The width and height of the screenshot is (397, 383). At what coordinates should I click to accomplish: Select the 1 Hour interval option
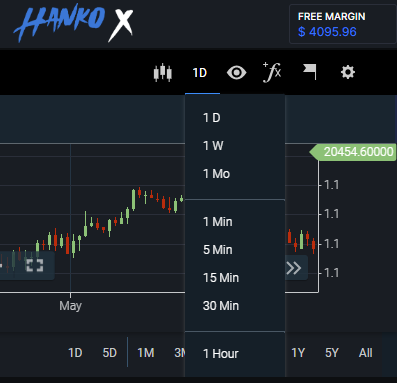coord(235,354)
